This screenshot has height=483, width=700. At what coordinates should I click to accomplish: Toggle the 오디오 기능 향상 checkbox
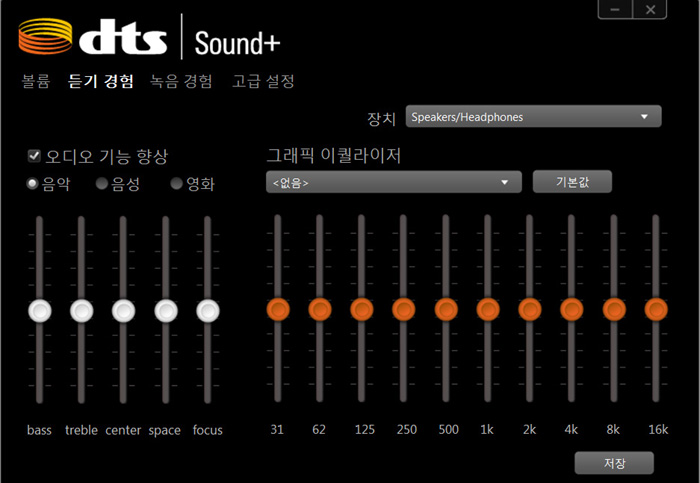tap(34, 156)
